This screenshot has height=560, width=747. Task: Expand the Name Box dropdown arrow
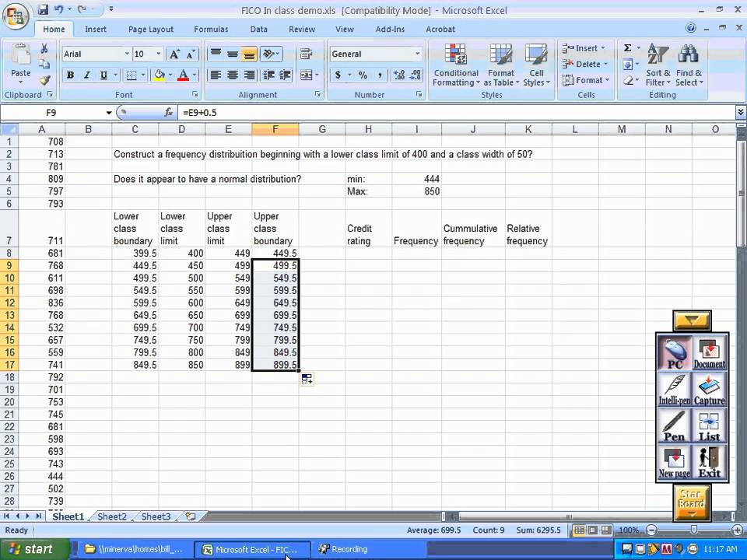coord(109,113)
